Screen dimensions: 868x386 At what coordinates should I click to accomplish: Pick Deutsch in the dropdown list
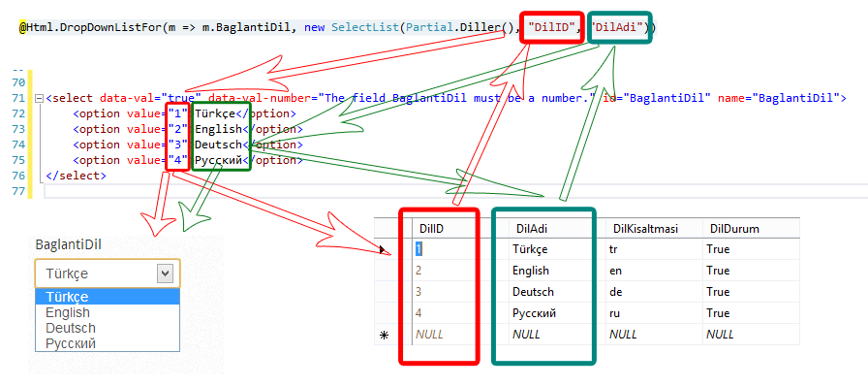[x=108, y=328]
